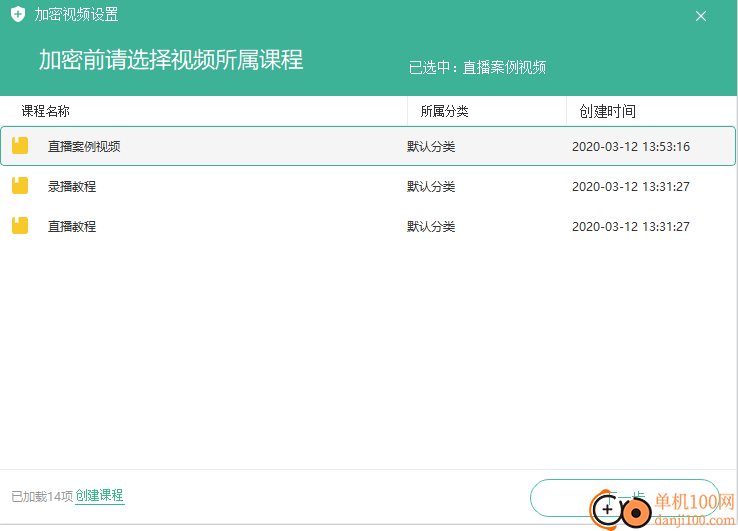Screen dimensions: 738x531
Task: Select the 直播案例视频 course name
Action: click(84, 146)
